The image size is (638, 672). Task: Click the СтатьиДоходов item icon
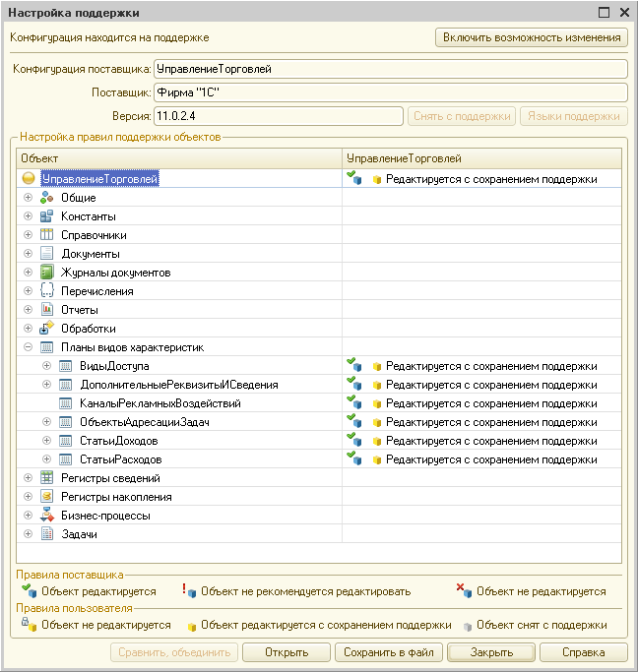[65, 441]
